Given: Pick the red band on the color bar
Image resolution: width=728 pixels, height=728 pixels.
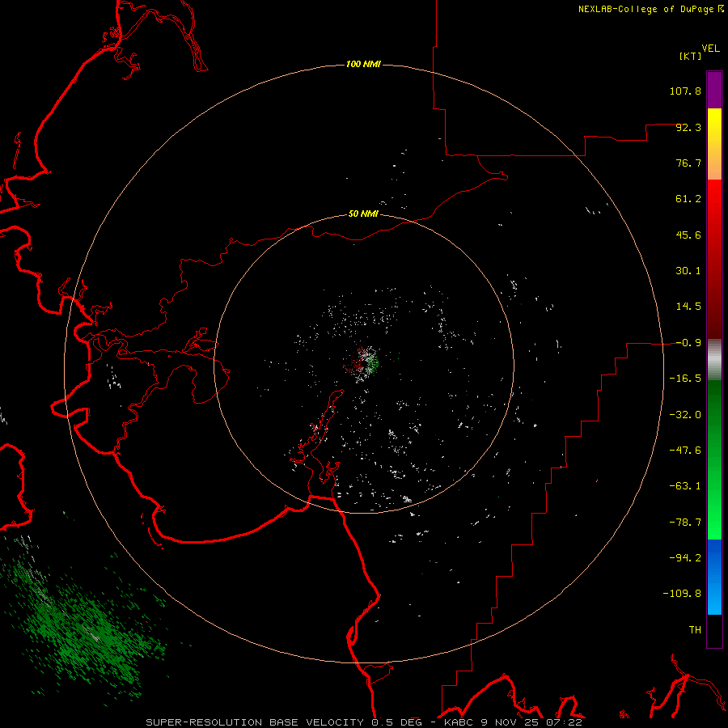Looking at the screenshot, I should [x=714, y=259].
